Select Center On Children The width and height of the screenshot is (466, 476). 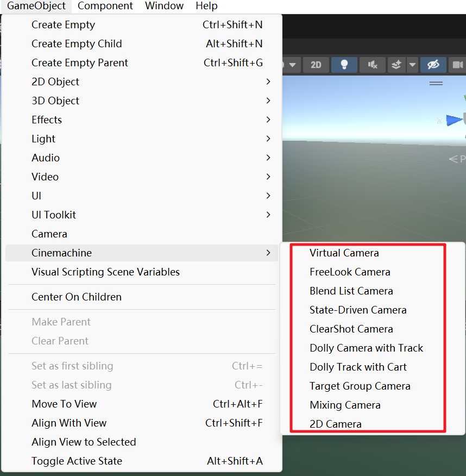tap(142, 297)
